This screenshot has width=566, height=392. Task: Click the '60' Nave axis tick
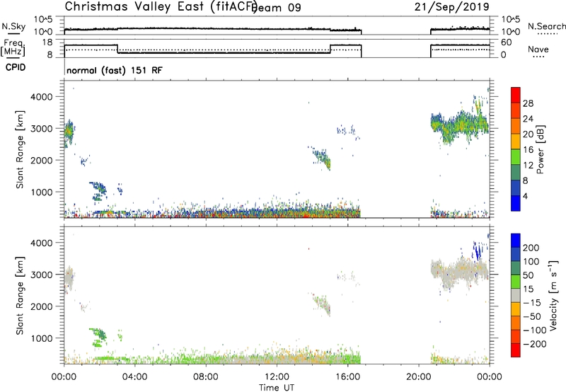(507, 42)
